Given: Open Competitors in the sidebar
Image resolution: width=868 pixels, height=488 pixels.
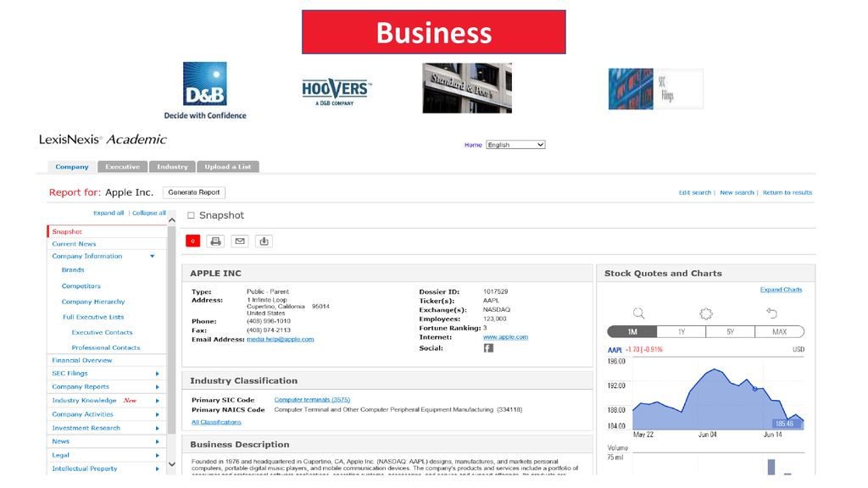Looking at the screenshot, I should (x=81, y=286).
